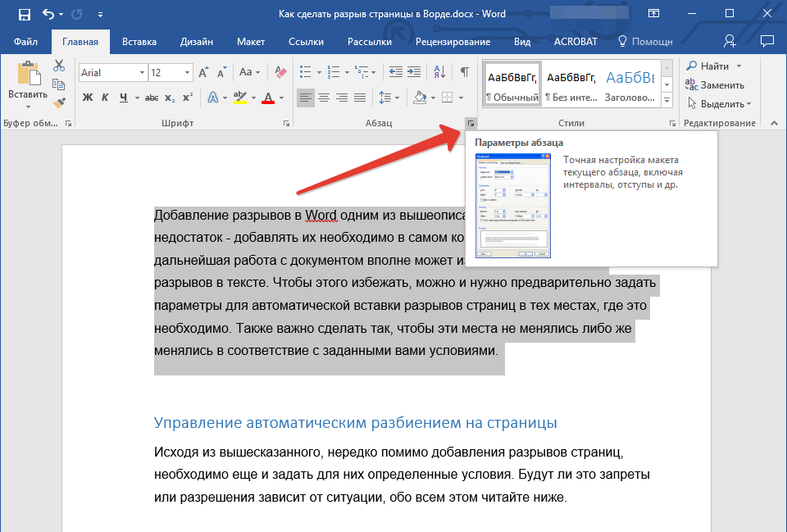Image resolution: width=787 pixels, height=532 pixels.
Task: Click the Format Painter brush icon
Action: pyautogui.click(x=59, y=102)
